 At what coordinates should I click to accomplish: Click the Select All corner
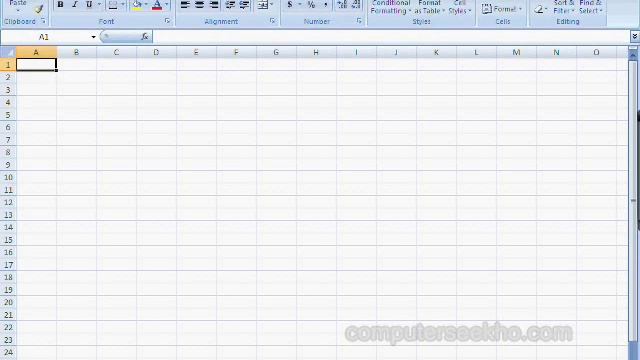[8, 52]
